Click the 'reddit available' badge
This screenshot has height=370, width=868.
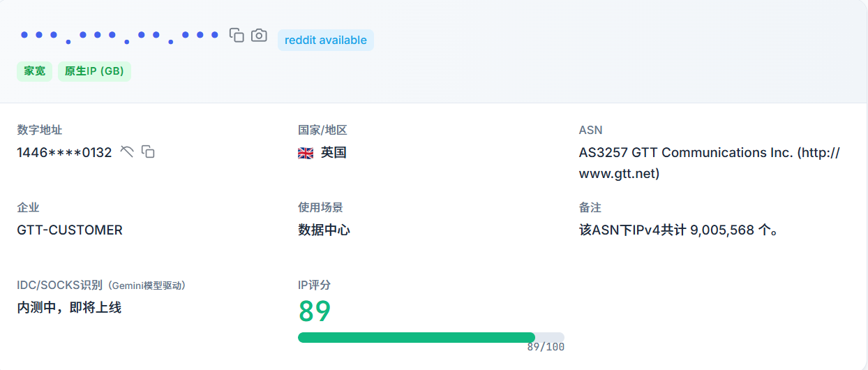coord(325,40)
